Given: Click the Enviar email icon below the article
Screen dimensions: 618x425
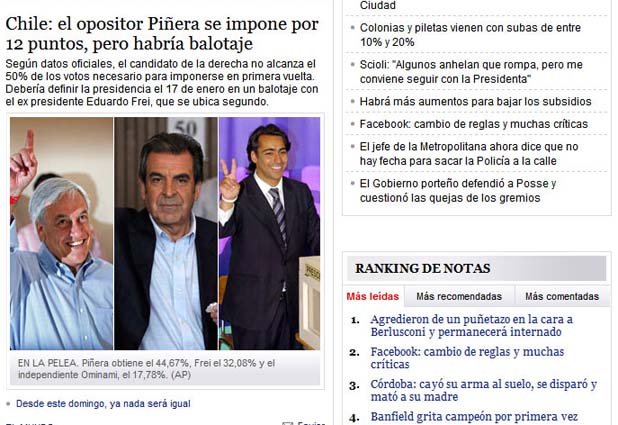Looking at the screenshot, I should tap(288, 423).
